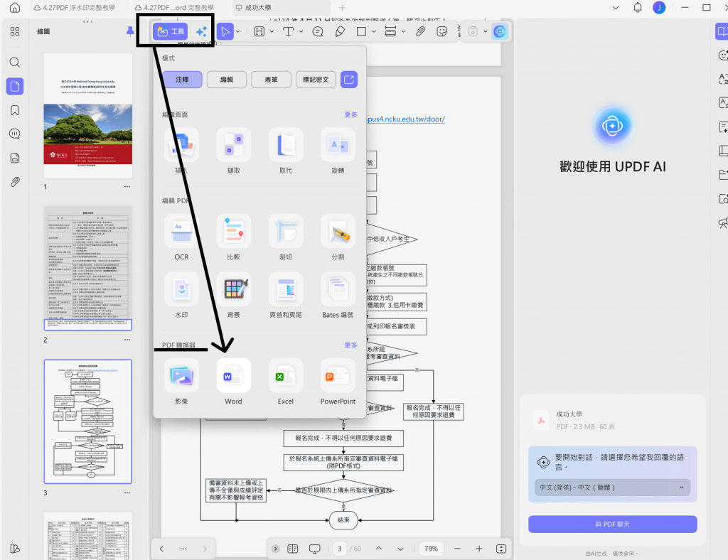Click the UPDF AI sparkle icon in toolbar
The height and width of the screenshot is (560, 728).
point(201,31)
